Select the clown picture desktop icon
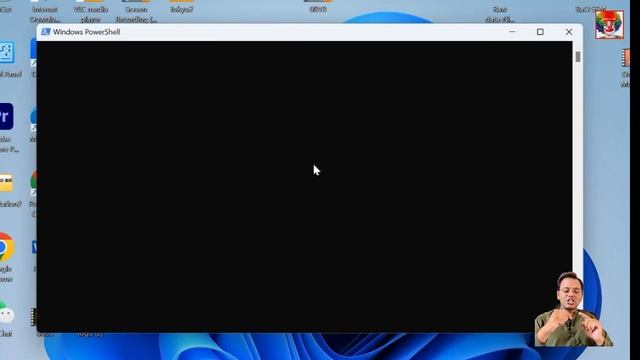 coord(609,25)
